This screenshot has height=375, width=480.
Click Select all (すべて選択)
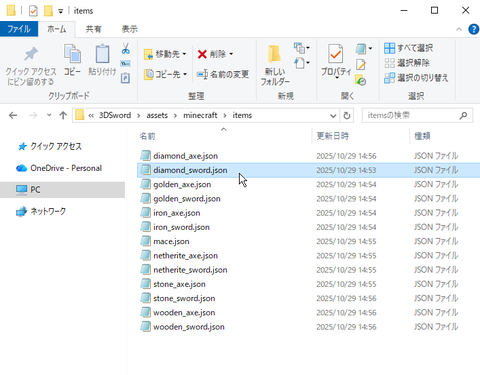(x=408, y=48)
